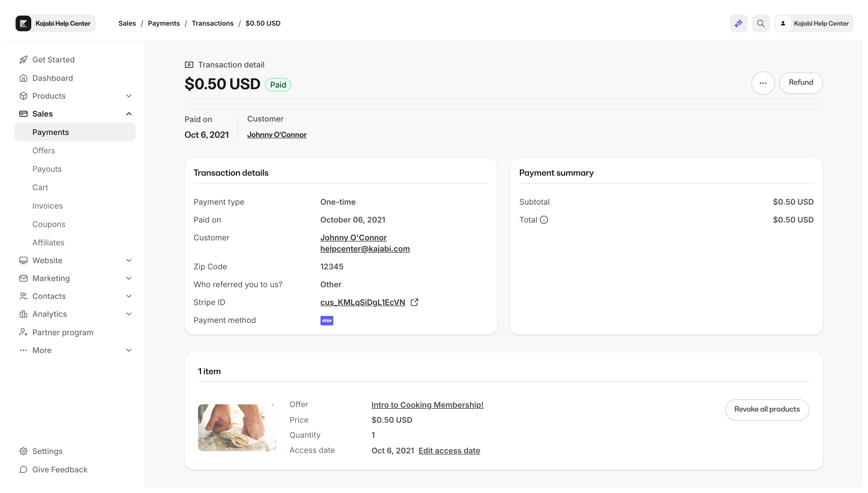Open search from the top bar
Screen dimensions: 868x493
761,23
